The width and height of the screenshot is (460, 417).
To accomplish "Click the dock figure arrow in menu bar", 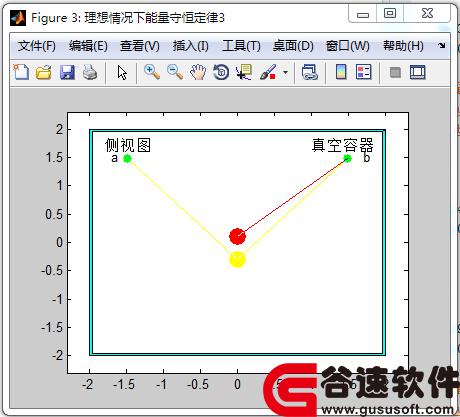I will 442,46.
